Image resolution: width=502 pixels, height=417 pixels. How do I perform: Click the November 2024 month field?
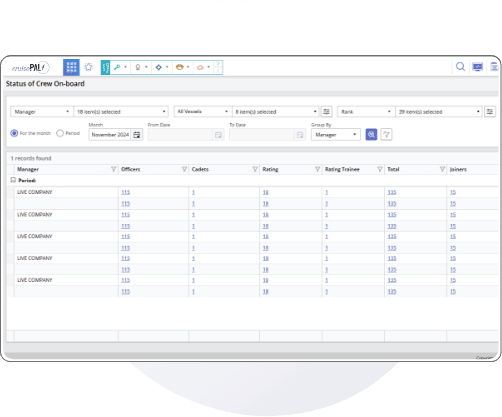click(110, 135)
